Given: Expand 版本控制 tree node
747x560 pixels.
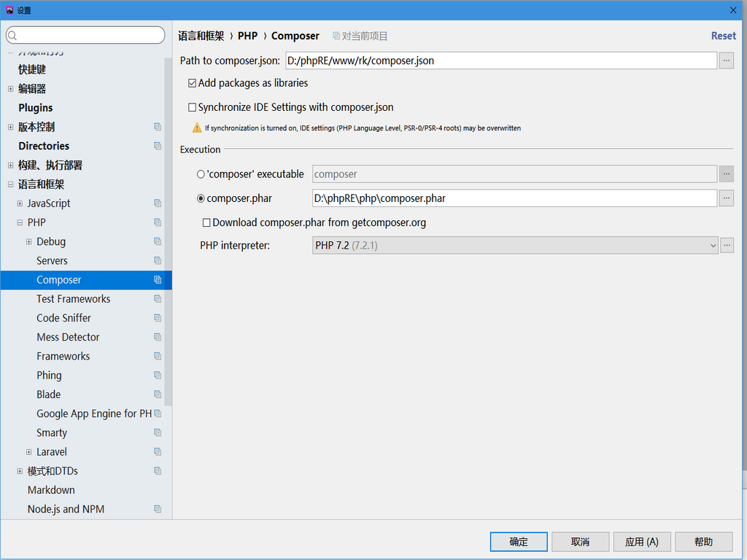Looking at the screenshot, I should pos(10,127).
